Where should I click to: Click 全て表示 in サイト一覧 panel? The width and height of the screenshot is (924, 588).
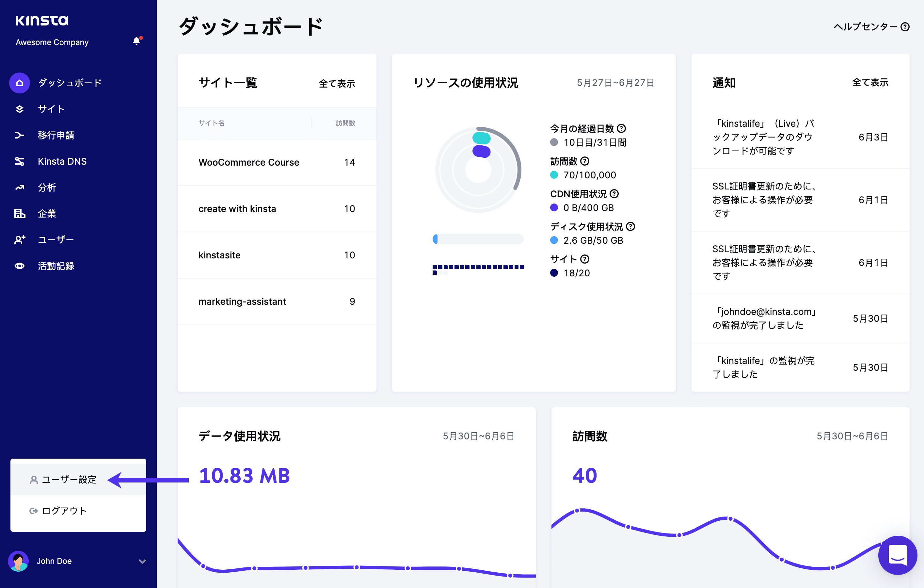click(337, 84)
